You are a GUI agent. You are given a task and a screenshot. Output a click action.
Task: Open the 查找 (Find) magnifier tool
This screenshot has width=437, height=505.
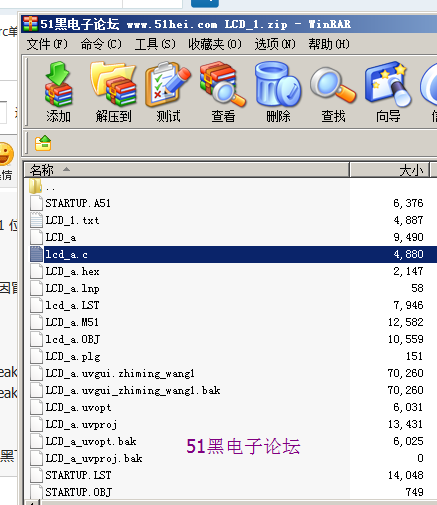(333, 92)
